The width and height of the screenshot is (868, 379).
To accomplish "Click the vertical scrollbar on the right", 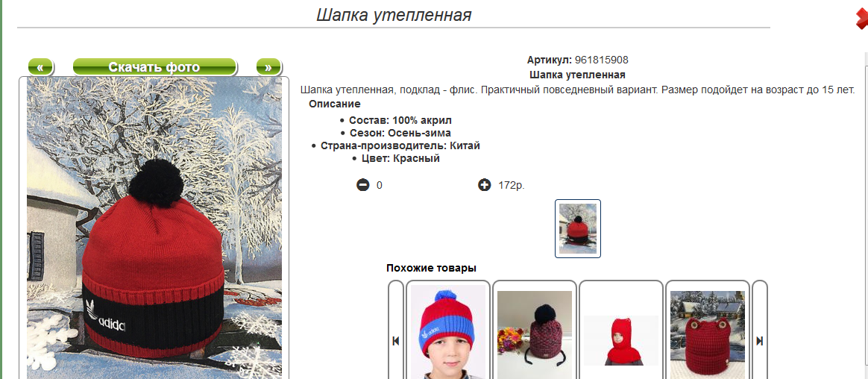I will [x=866, y=216].
